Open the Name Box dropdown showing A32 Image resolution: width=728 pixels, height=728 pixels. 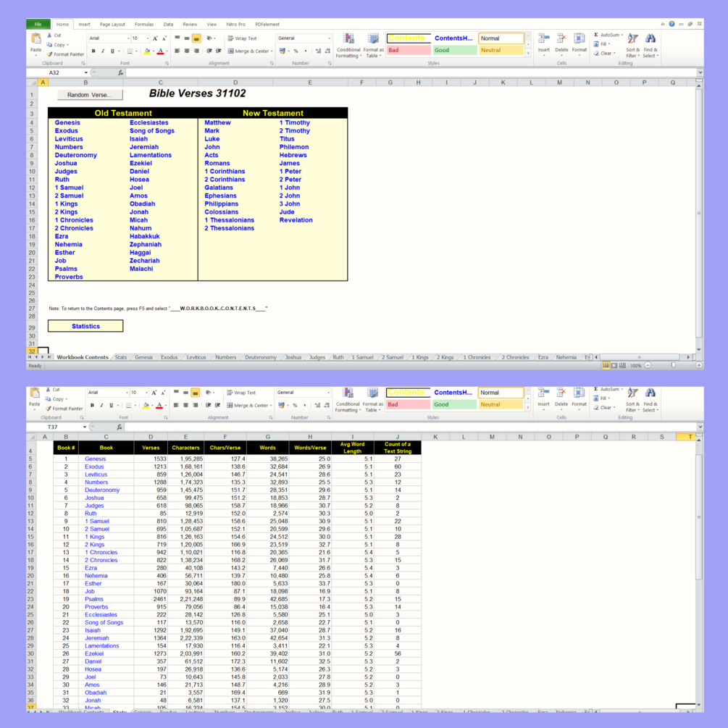point(86,72)
